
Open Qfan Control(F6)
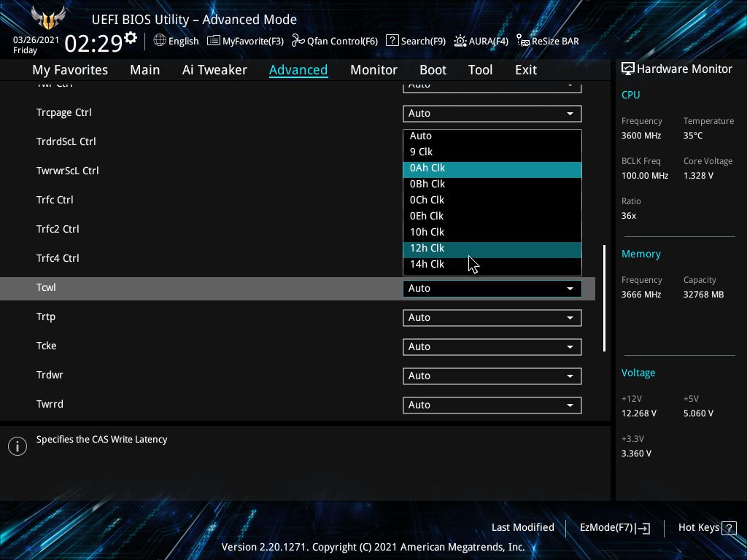point(335,41)
